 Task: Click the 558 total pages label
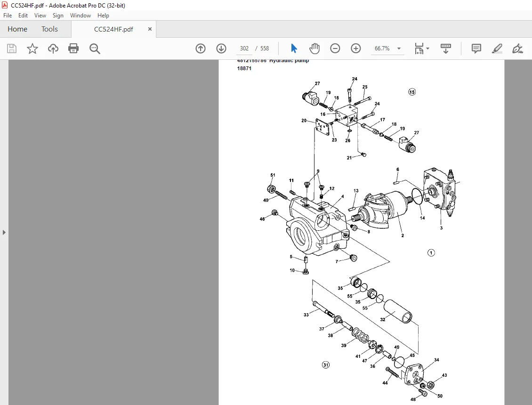pyautogui.click(x=265, y=49)
